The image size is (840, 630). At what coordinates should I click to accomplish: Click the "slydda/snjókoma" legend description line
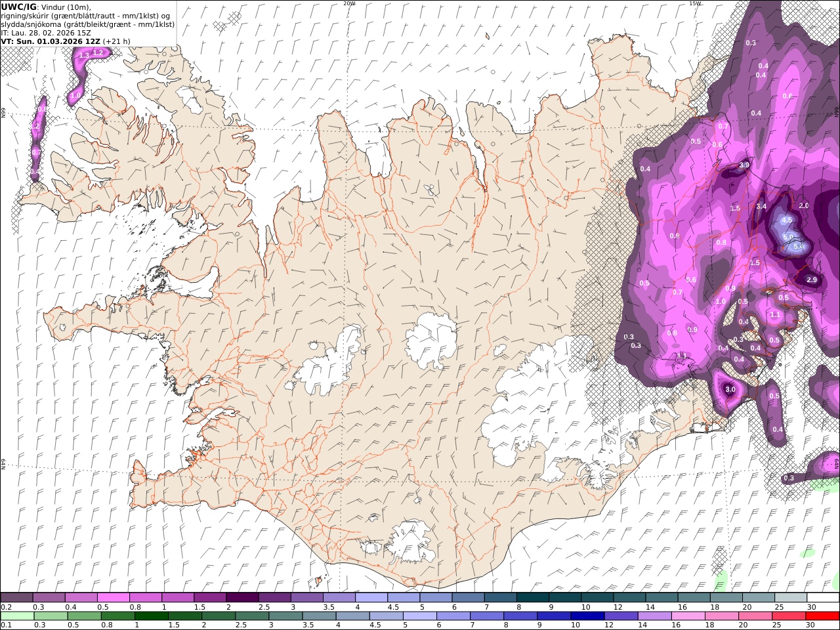[88, 24]
